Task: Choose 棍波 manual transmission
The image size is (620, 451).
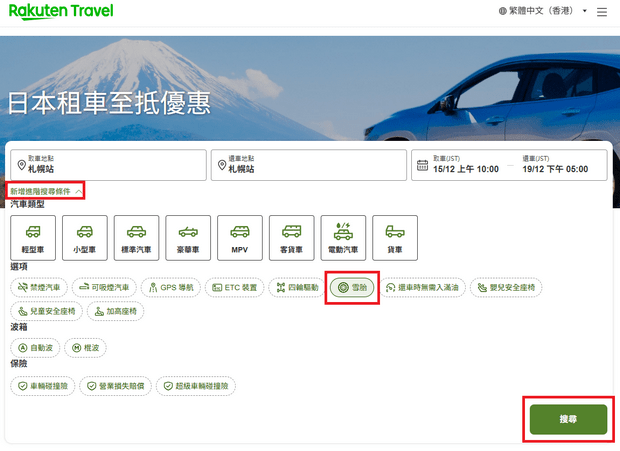Action: coord(85,348)
